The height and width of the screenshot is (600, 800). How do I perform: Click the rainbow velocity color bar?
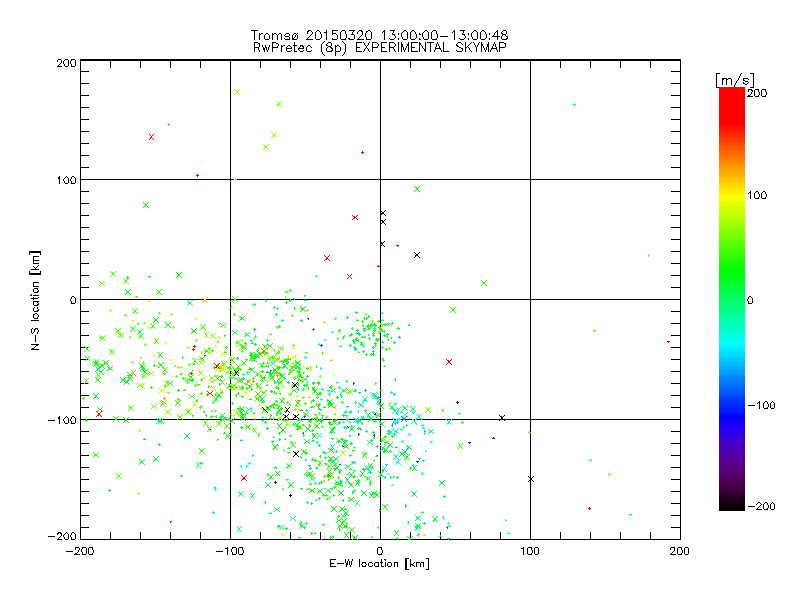(732, 299)
